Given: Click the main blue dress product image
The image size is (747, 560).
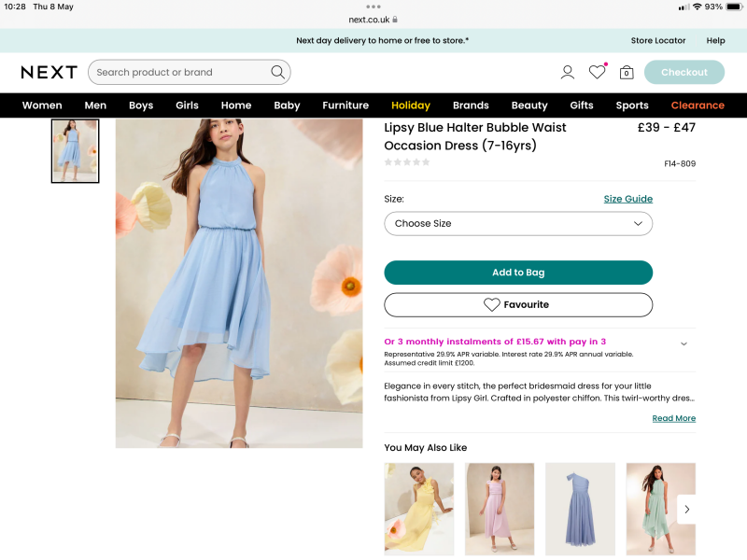Looking at the screenshot, I should point(239,284).
